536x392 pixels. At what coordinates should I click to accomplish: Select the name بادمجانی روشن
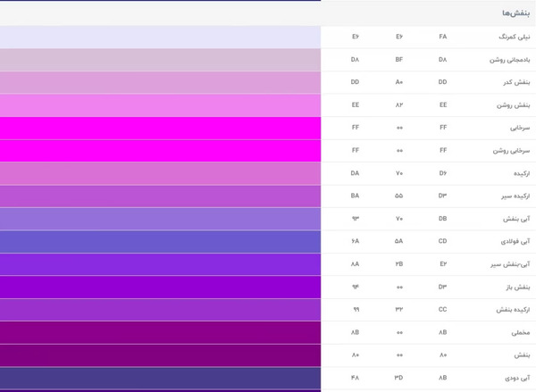click(x=510, y=60)
